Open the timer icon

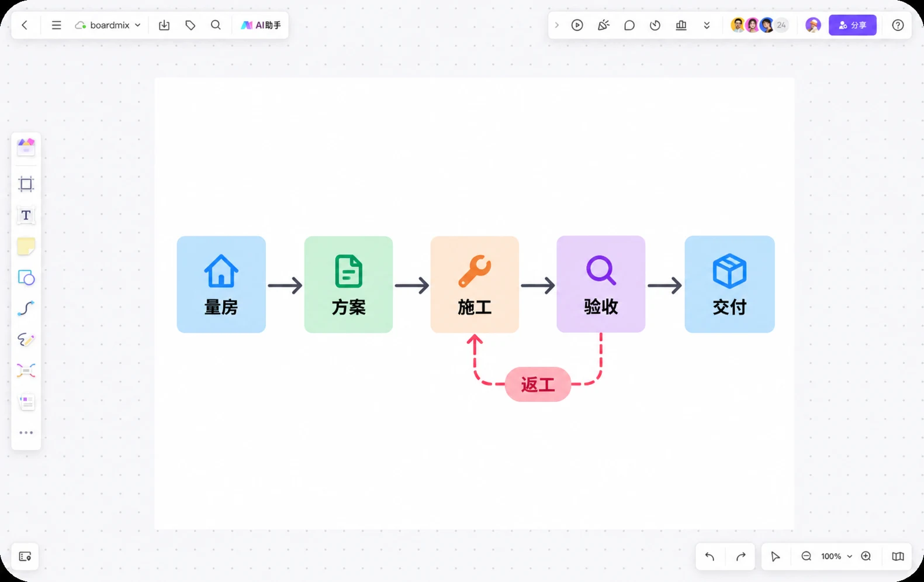655,25
